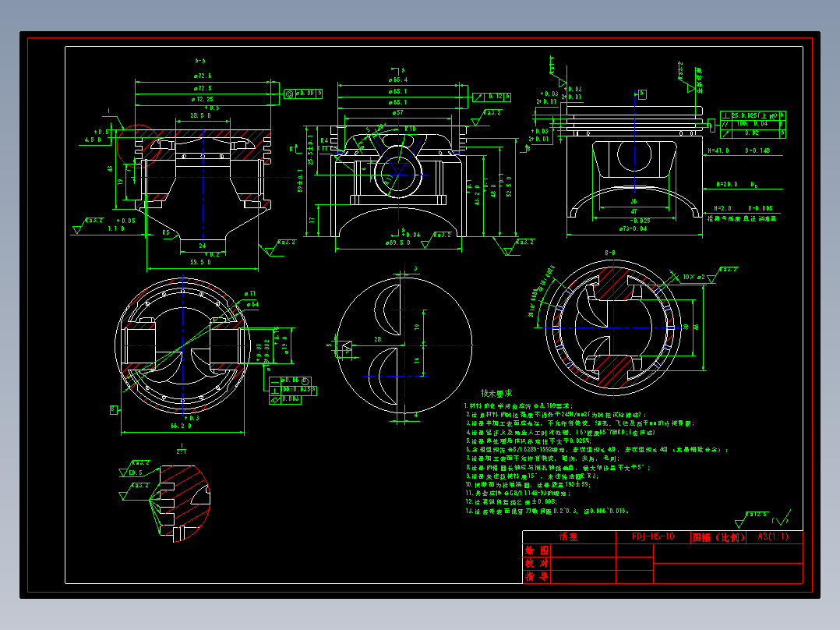840x630 pixels.
Task: Click the 28 dimension on top view
Action: tap(378, 339)
